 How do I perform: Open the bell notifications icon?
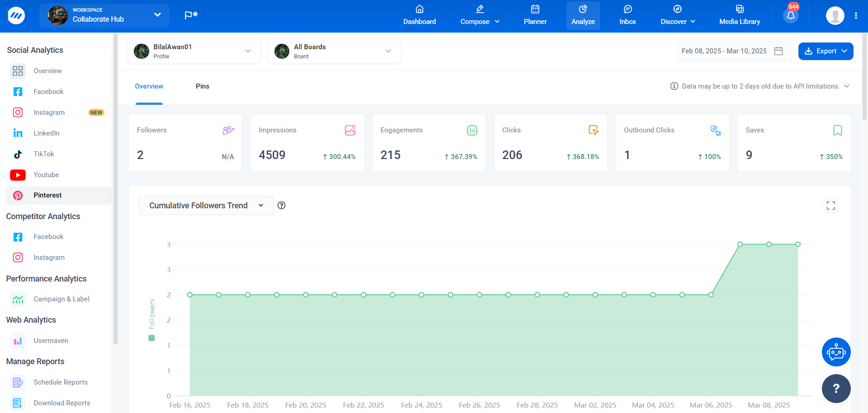pyautogui.click(x=791, y=16)
